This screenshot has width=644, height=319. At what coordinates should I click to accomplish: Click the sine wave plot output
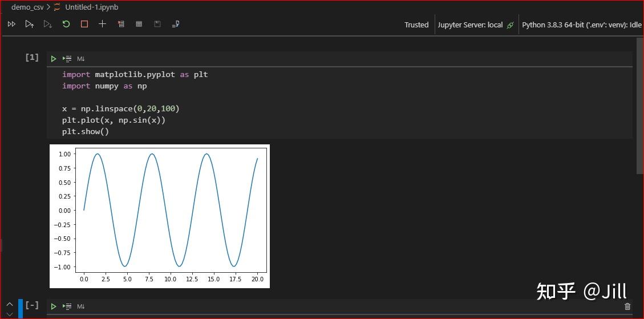(159, 216)
